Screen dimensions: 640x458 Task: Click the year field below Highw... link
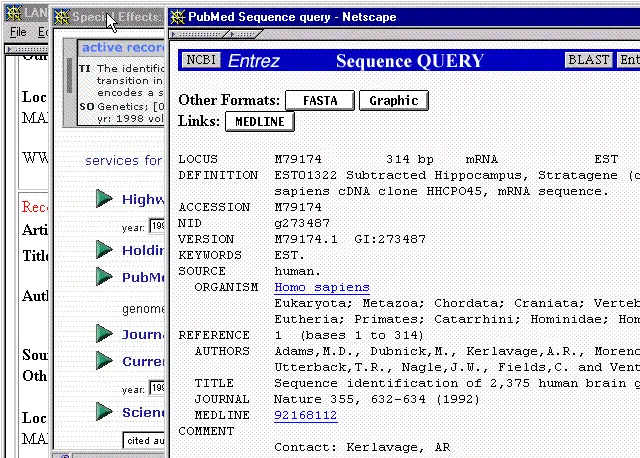pos(157,226)
